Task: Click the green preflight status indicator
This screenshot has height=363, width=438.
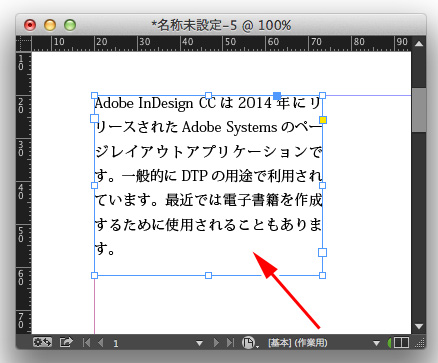Action: 389,342
